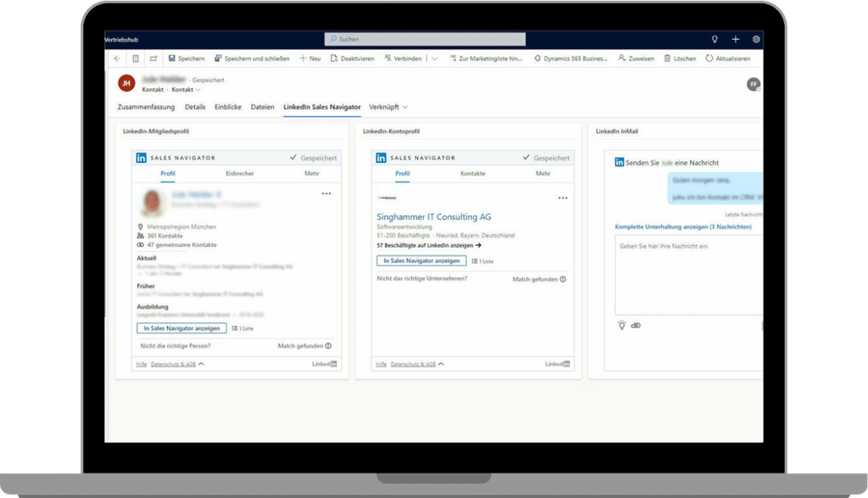Open the three-dot menu in member profile
This screenshot has width=868, height=498.
[326, 194]
